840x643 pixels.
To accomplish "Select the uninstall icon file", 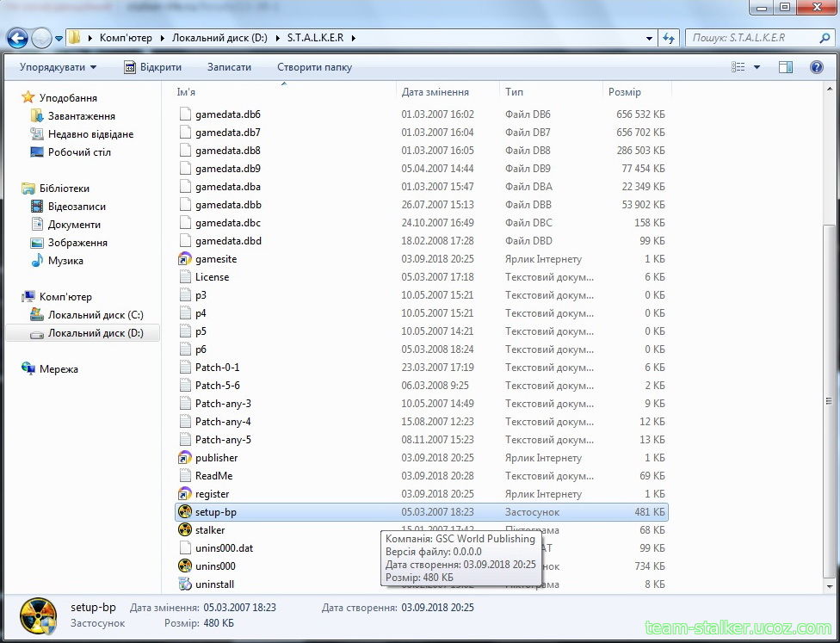I will [185, 584].
